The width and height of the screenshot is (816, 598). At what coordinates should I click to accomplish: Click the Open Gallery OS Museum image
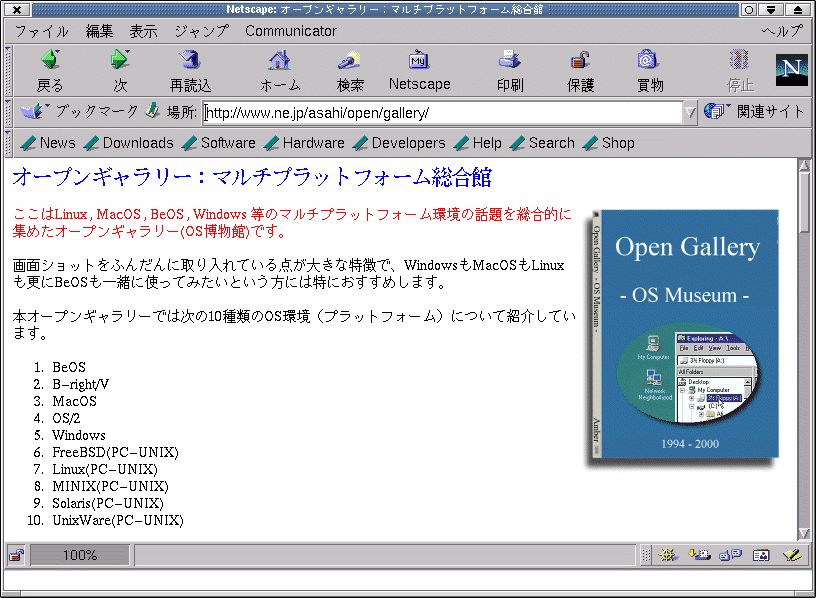[683, 336]
